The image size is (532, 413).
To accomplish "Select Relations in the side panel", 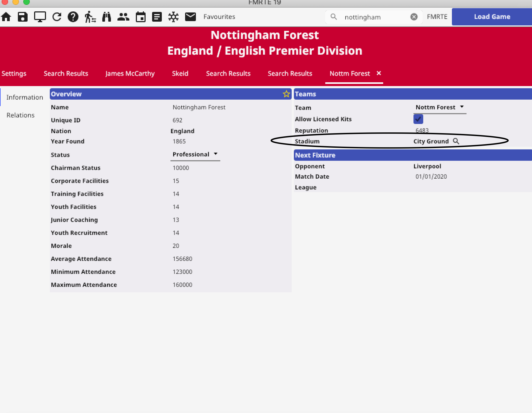I will coord(21,115).
